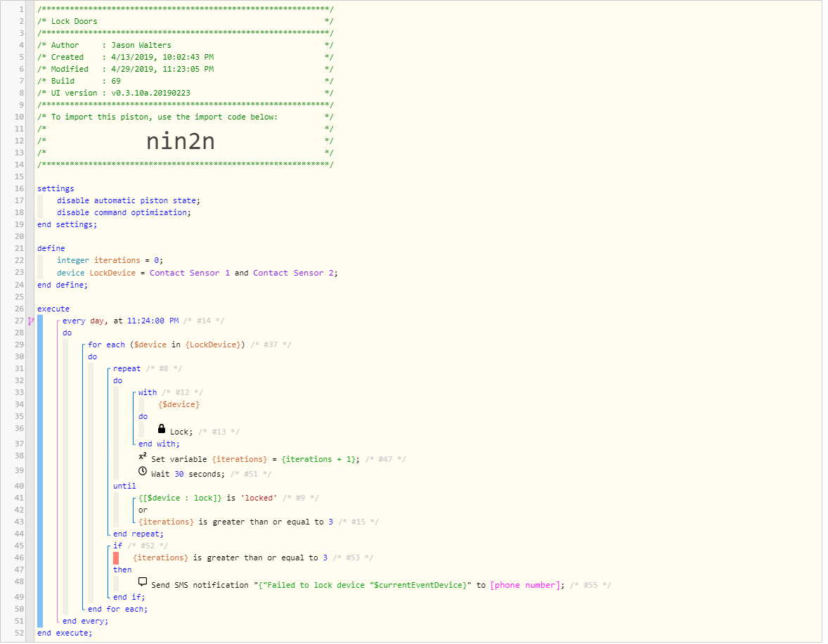Click 'disable automatic piston state;'
Image resolution: width=828 pixels, height=644 pixels.
129,201
